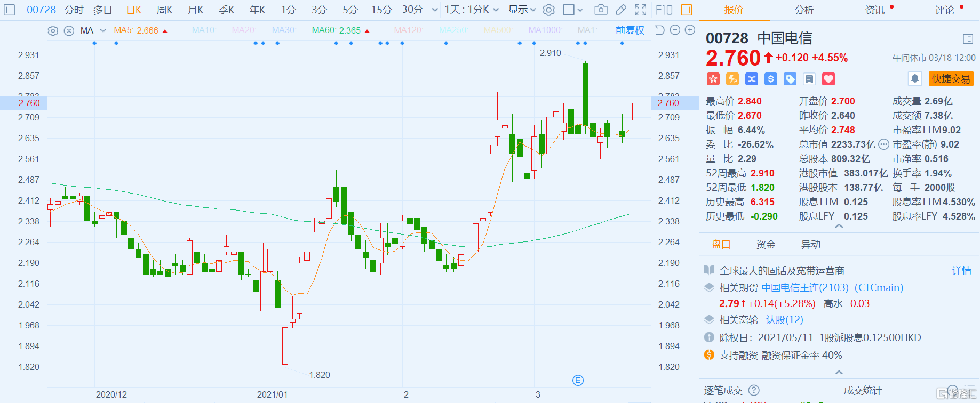Open the MA indicator dropdown
Image resolution: width=980 pixels, height=403 pixels.
[x=103, y=31]
